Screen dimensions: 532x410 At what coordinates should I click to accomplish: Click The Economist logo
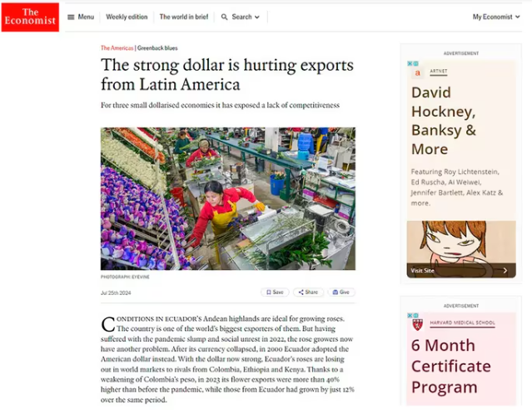30,17
